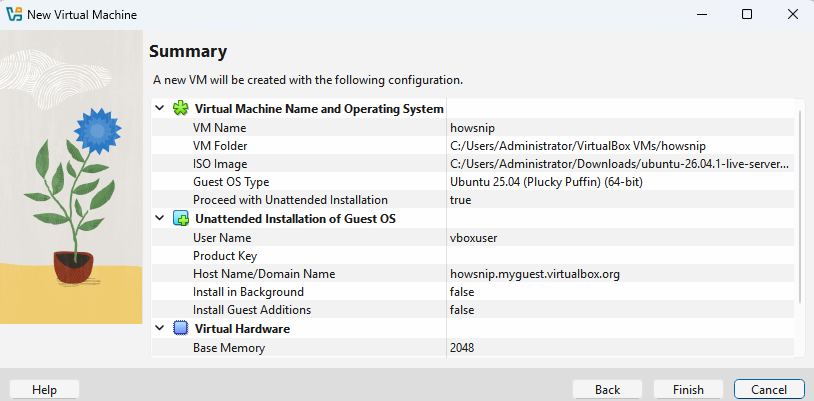Click the VirtualBox VMs/howsnip folder path
Image resolution: width=814 pixels, height=401 pixels.
578,146
